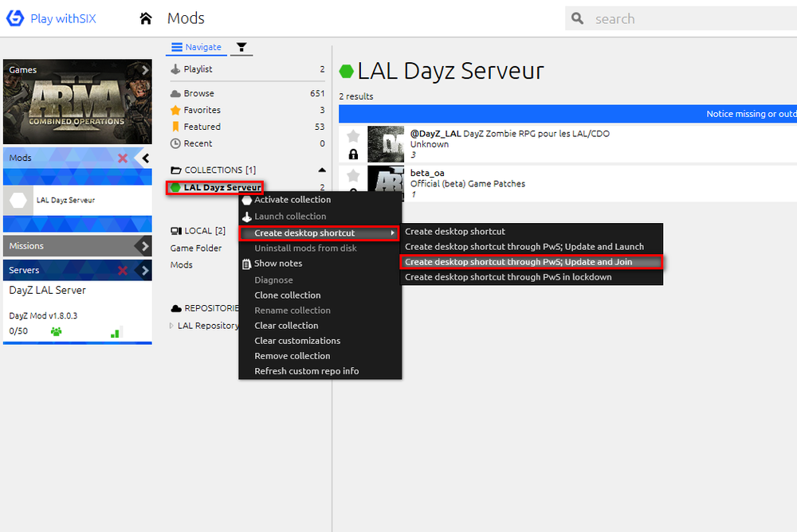Open the Browse mods list
The height and width of the screenshot is (532, 797).
[x=248, y=93]
